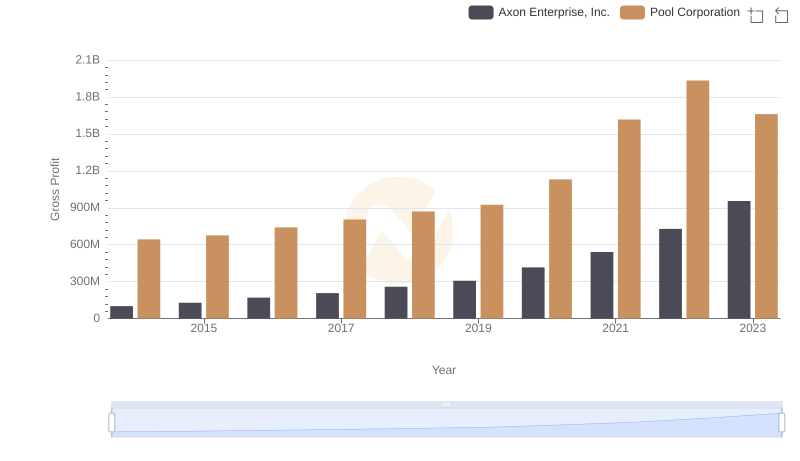Click the Pool Corporation bar that just precedes 2023

[697, 199]
